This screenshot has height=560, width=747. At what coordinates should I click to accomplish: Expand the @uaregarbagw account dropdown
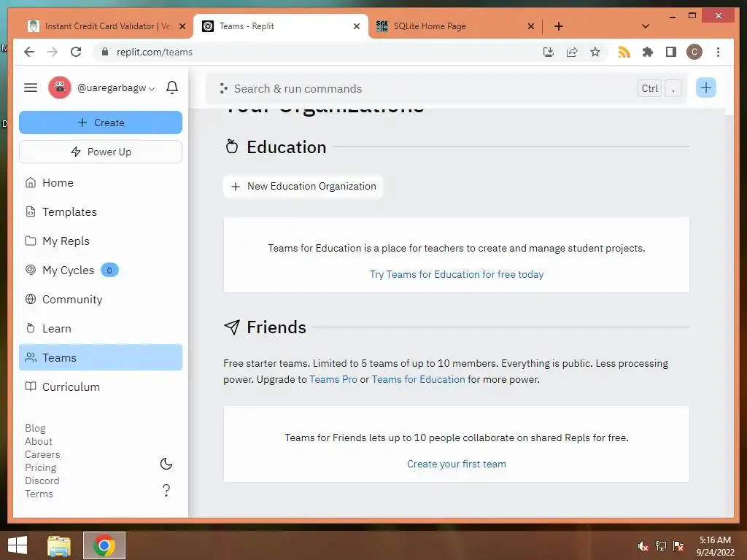click(x=116, y=88)
